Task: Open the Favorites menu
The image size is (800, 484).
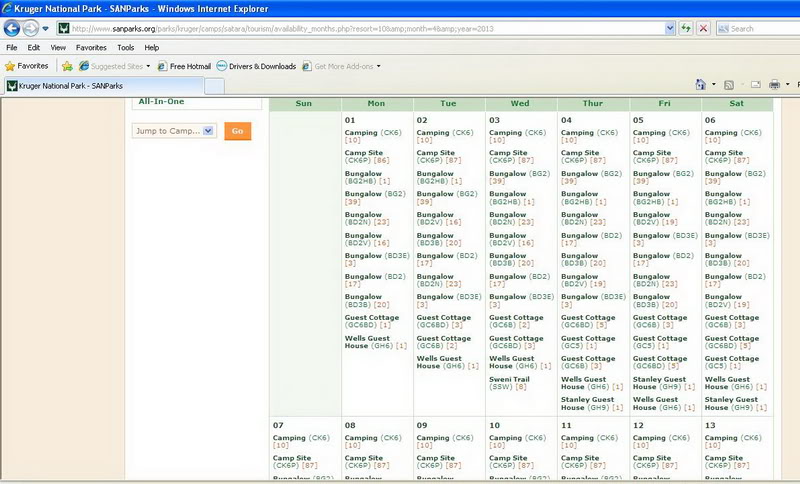Action: [x=91, y=47]
